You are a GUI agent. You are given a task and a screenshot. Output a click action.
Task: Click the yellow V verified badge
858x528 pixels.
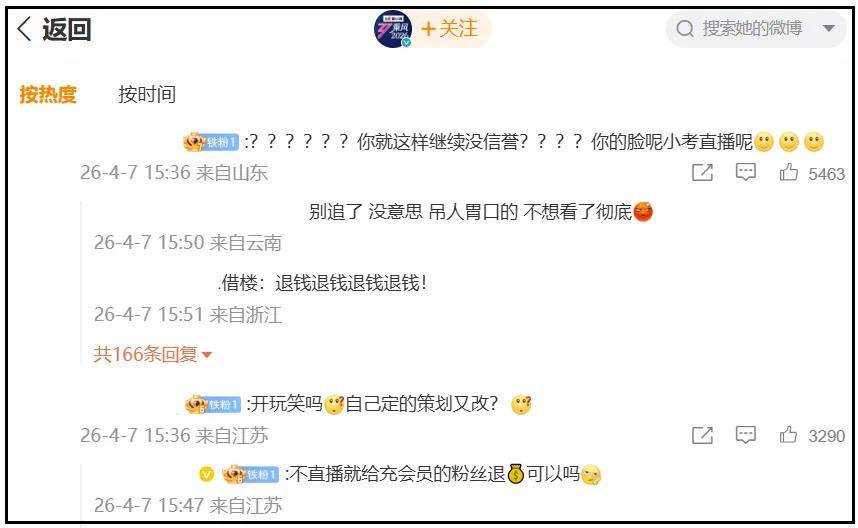pyautogui.click(x=206, y=474)
